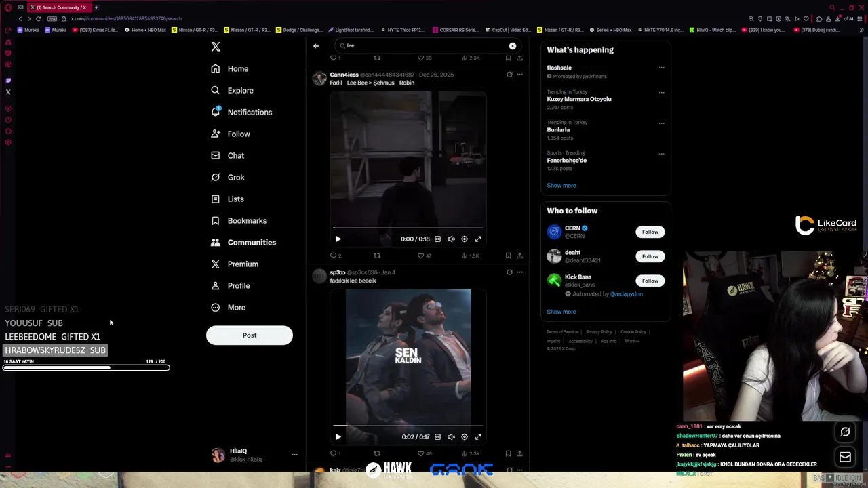Screen dimensions: 868x488
Task: Toggle captions on the Cann4less video
Action: 437,239
